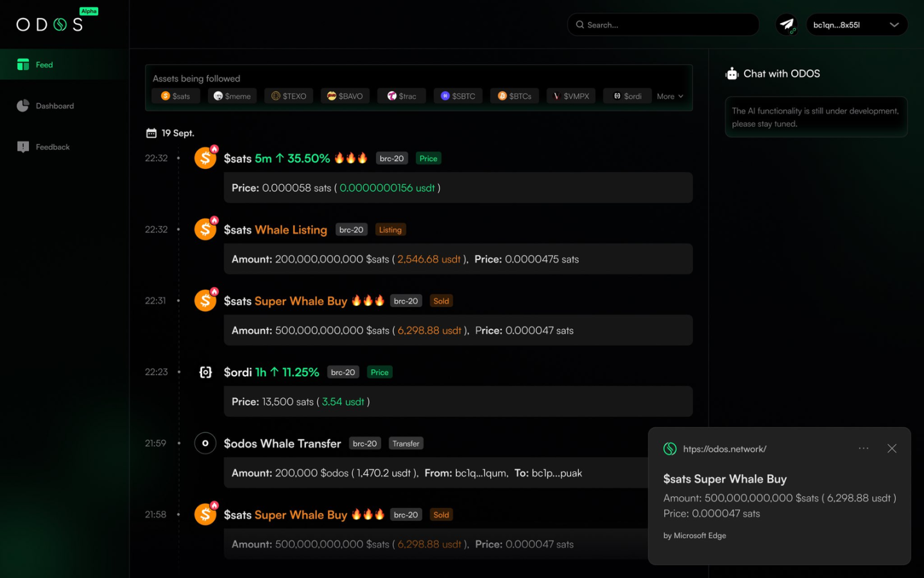This screenshot has width=924, height=578.
Task: Filter by the $SBTC asset chip
Action: [458, 96]
